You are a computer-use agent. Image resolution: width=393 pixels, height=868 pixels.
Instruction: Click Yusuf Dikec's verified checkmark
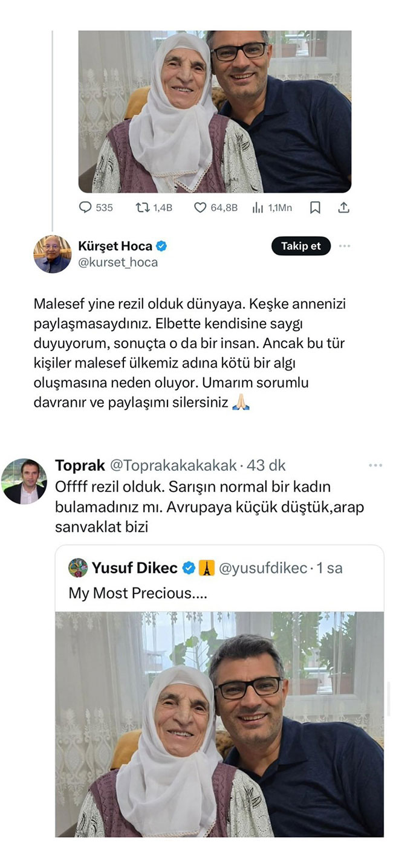[187, 568]
